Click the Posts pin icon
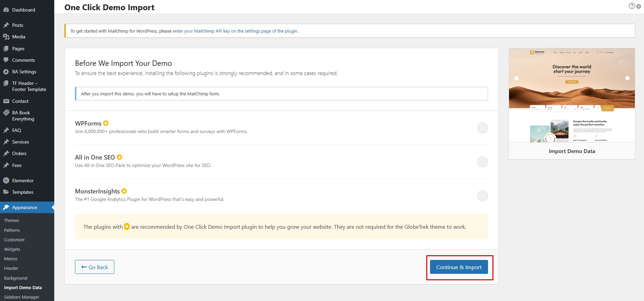The width and height of the screenshot is (644, 301). tap(6, 25)
